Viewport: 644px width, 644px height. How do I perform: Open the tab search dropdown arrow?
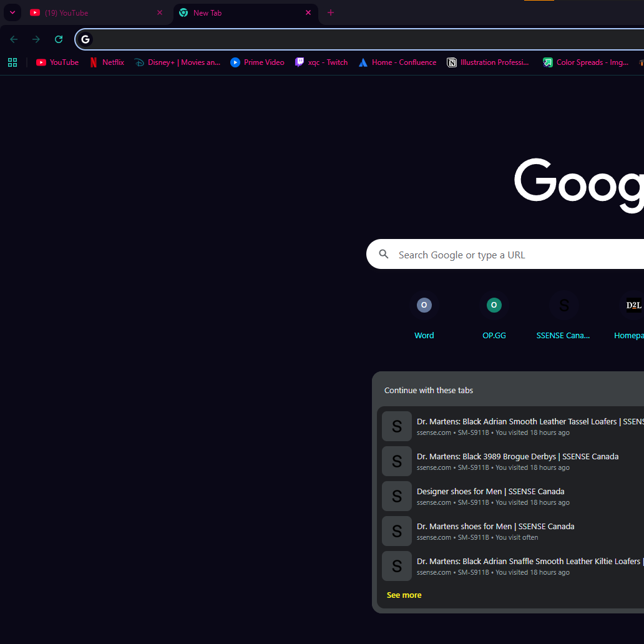[12, 12]
